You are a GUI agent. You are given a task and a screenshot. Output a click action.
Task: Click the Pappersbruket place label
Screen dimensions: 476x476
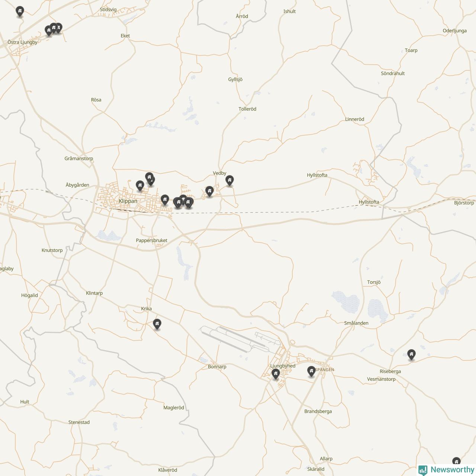pyautogui.click(x=152, y=241)
